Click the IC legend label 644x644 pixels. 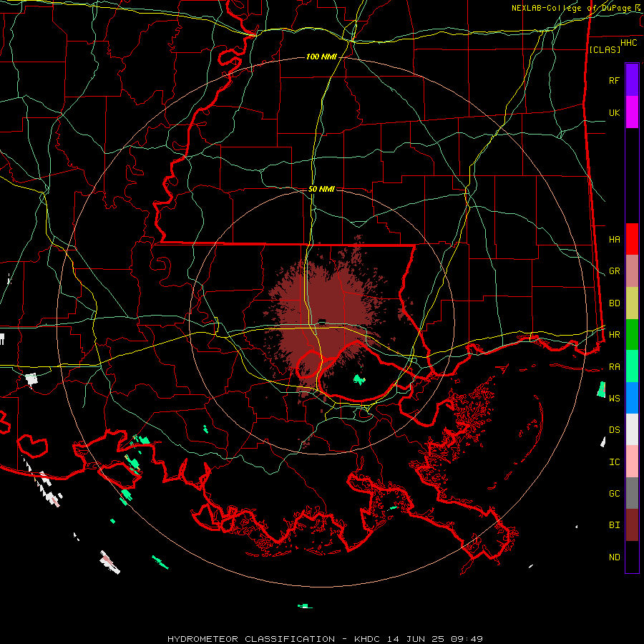(614, 462)
